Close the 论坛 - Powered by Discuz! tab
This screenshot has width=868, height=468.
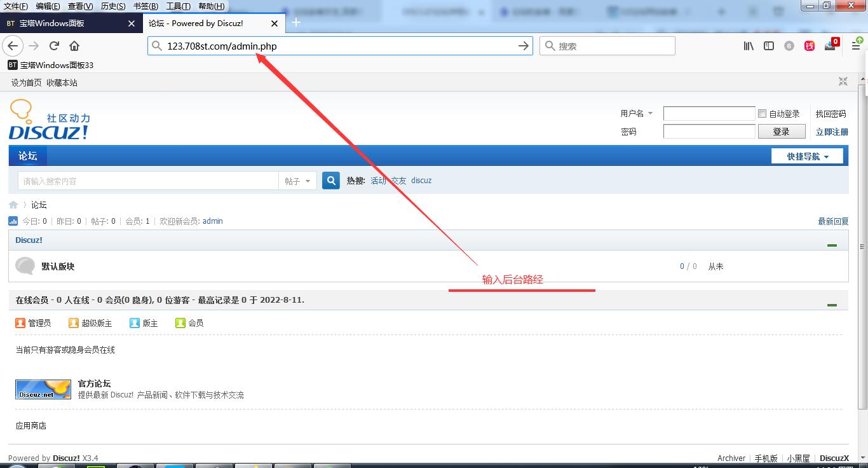coord(275,24)
